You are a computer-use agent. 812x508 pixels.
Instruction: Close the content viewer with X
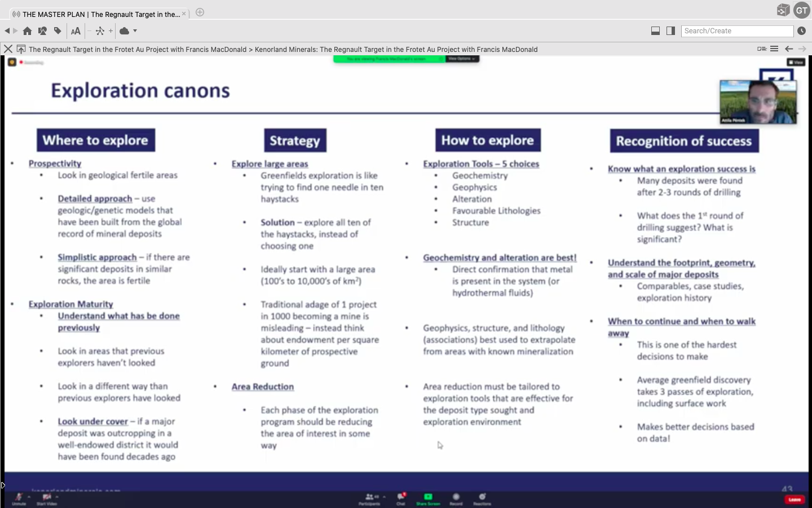[8, 49]
